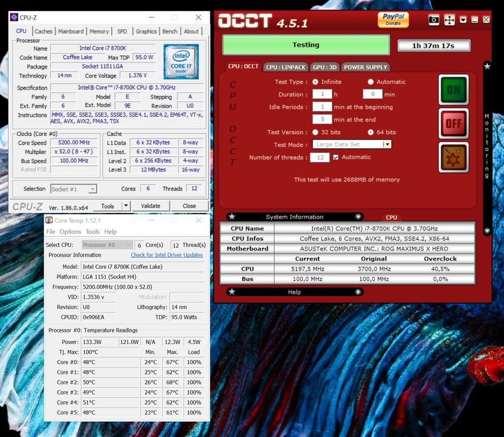The image size is (504, 437).
Task: Click the star icon on System Information bar
Action: point(232,217)
